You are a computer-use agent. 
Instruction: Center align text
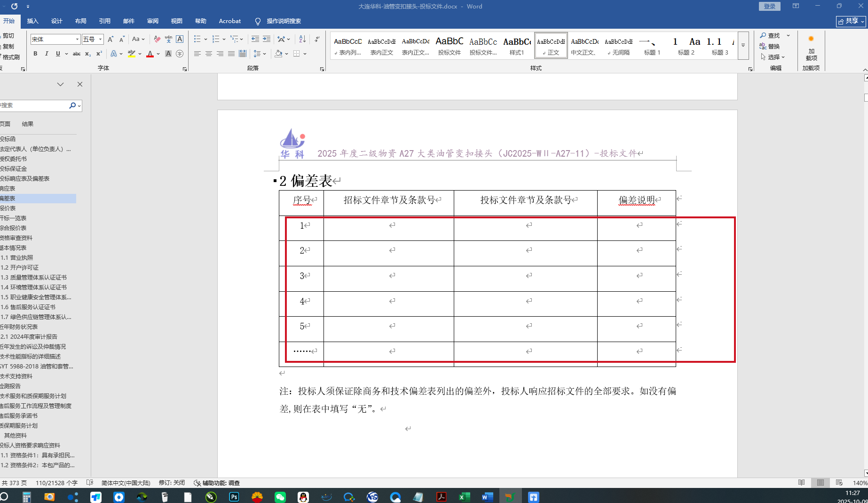[x=209, y=54]
